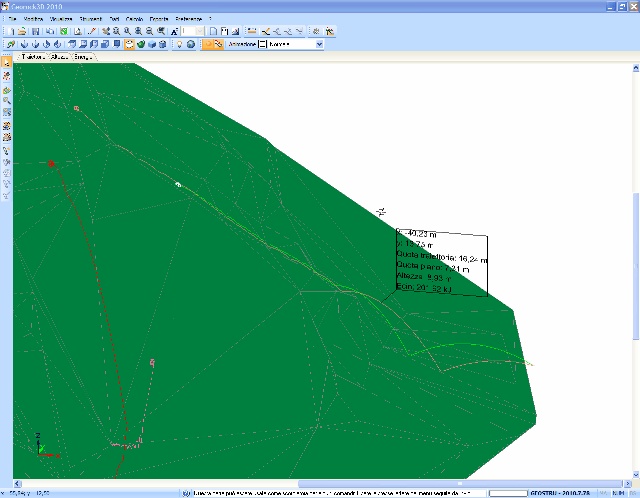Click the orange sphere animation icon
Viewport: 640px width, 498px height.
click(x=208, y=44)
